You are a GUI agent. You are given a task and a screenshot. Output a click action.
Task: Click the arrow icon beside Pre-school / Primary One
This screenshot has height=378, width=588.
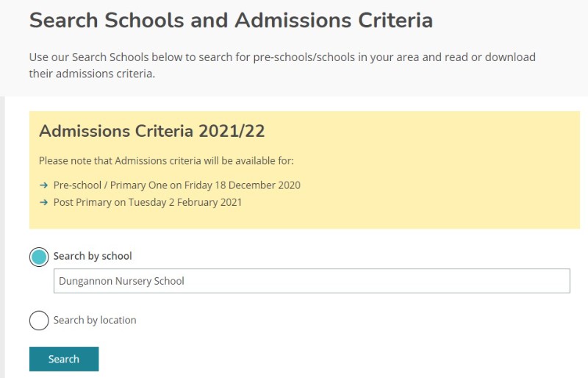click(44, 185)
